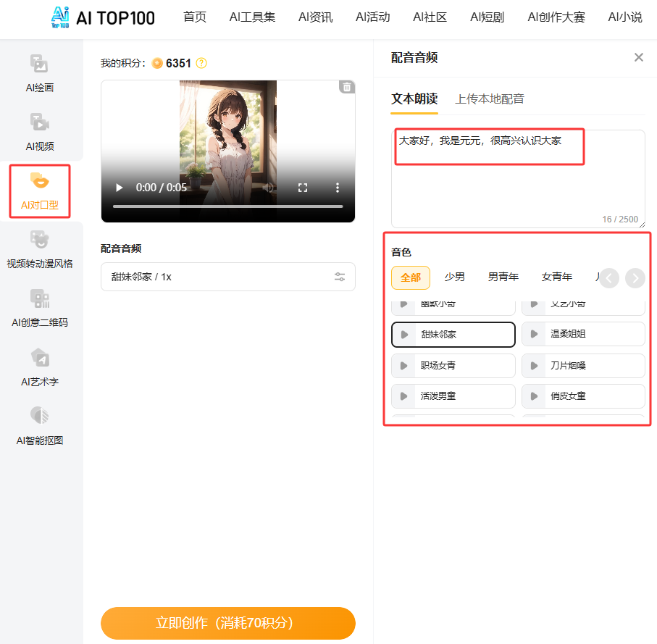Select the AI视频 sidebar icon
Image resolution: width=657 pixels, height=644 pixels.
[x=39, y=132]
